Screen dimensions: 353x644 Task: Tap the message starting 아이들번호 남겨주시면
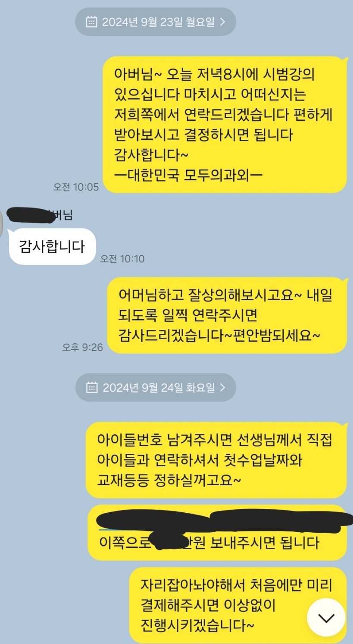216,460
